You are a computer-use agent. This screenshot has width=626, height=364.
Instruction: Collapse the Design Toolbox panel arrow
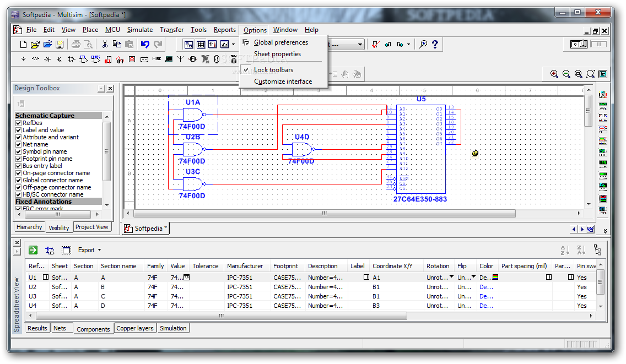(x=101, y=89)
